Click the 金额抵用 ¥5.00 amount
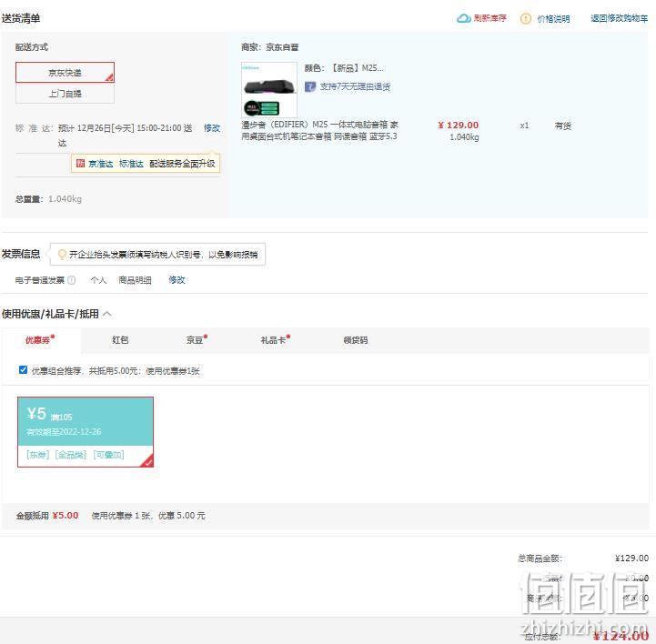The width and height of the screenshot is (656, 644). (66, 516)
